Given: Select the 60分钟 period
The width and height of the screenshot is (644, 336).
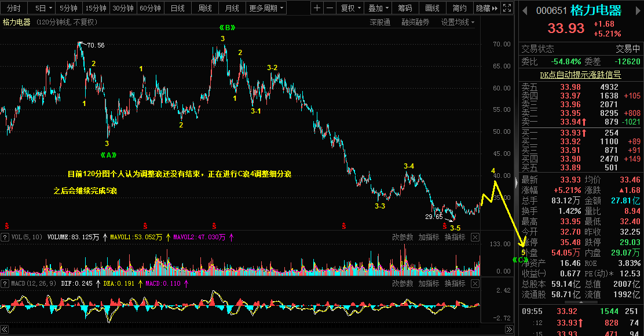Looking at the screenshot, I should pos(151,8).
